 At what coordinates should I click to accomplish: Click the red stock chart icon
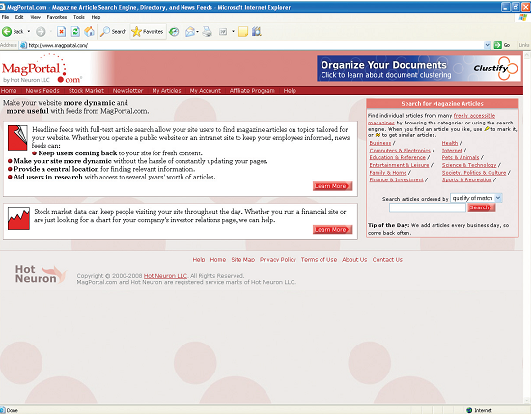tap(18, 219)
